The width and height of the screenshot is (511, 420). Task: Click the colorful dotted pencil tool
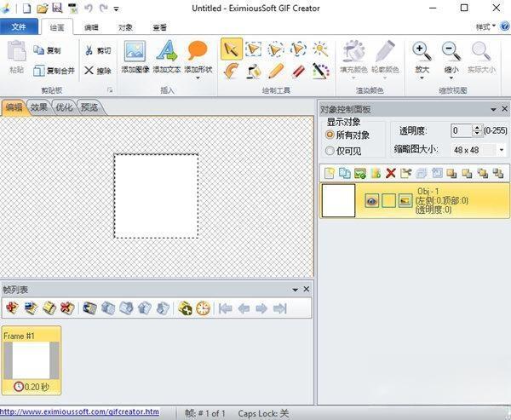point(320,71)
